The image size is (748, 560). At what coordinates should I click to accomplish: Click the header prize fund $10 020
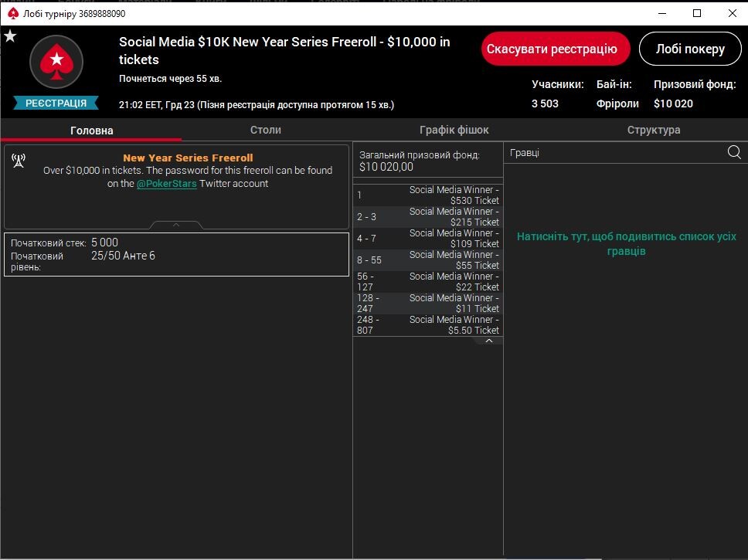pyautogui.click(x=673, y=104)
